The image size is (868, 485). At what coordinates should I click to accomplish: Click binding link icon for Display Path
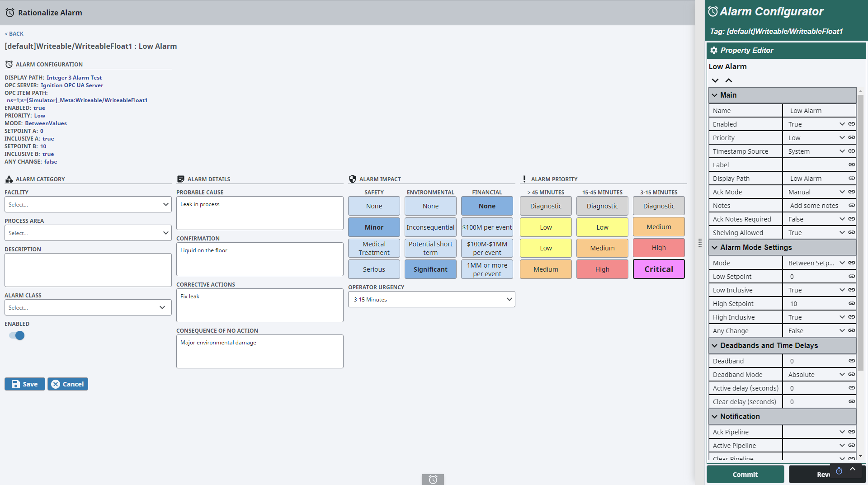[851, 178]
